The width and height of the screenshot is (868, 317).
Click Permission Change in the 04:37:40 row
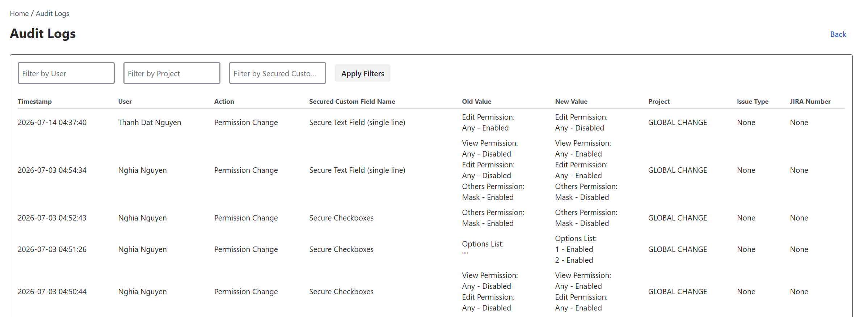pyautogui.click(x=246, y=123)
